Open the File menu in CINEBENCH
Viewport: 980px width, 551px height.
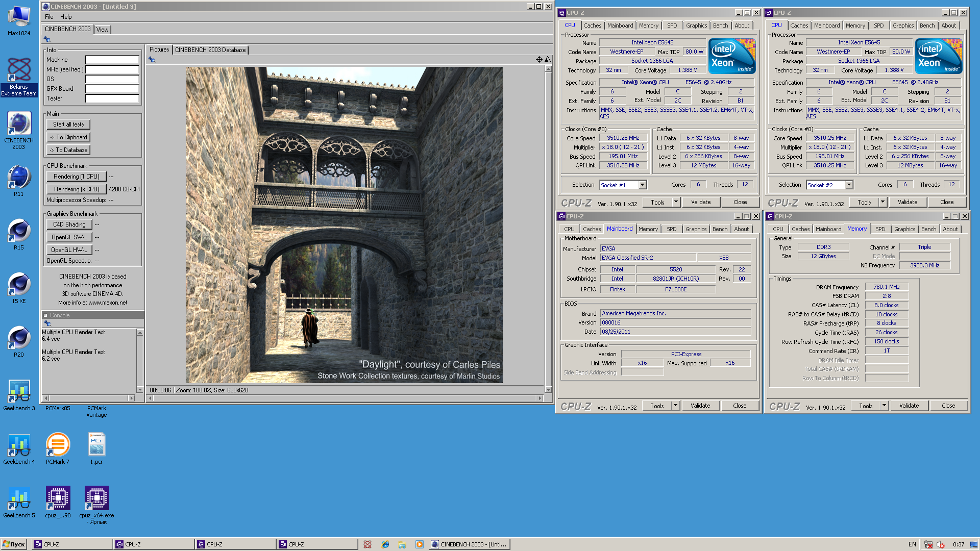pyautogui.click(x=49, y=17)
